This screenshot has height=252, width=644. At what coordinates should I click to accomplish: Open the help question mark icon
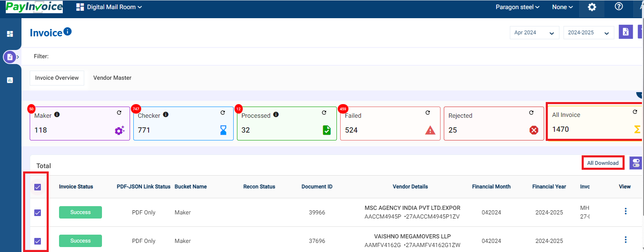pyautogui.click(x=619, y=7)
